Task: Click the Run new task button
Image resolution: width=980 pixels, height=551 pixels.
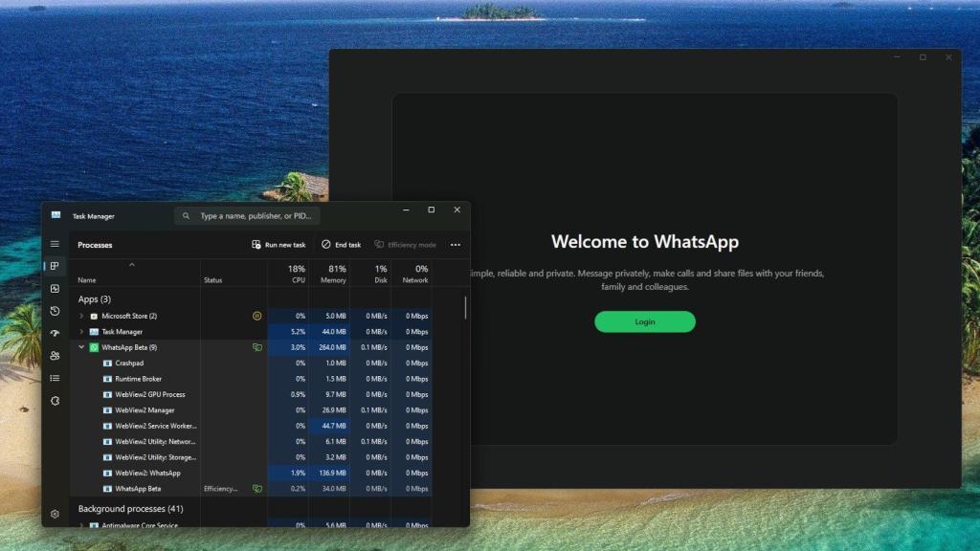Action: [x=278, y=244]
